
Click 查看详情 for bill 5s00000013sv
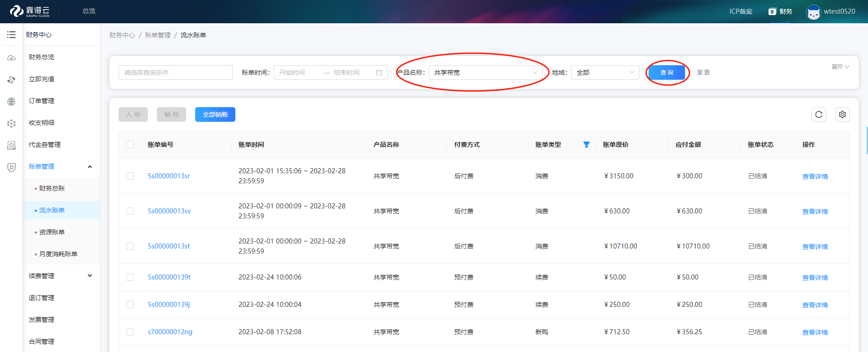(x=815, y=212)
